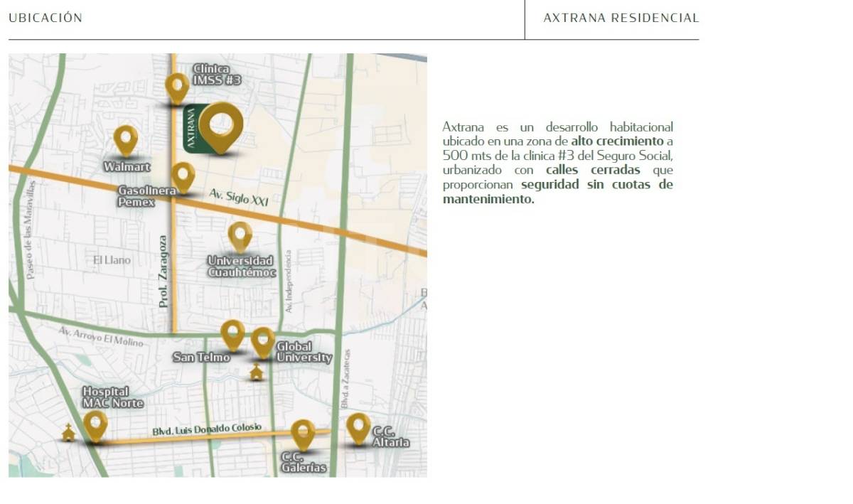
Task: Select the C.C. Altaria map pin
Action: coord(358,427)
